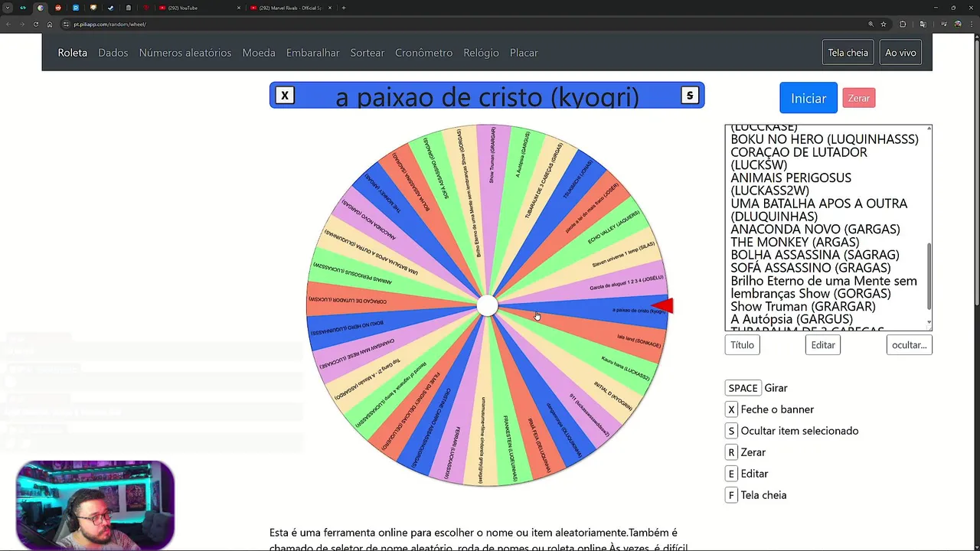
Task: Click the F Tela cheia shortcut key
Action: click(731, 495)
